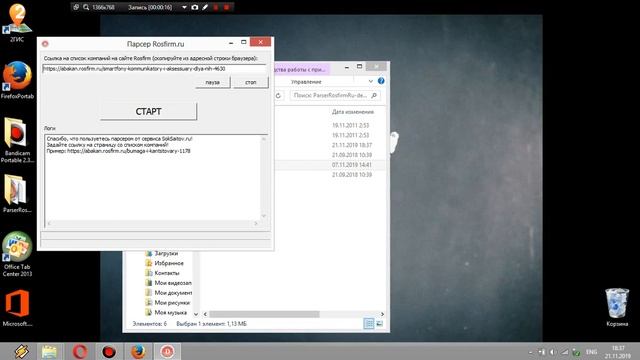The width and height of the screenshot is (640, 360).
Task: Open the FirefoxPortable desktop icon
Action: [x=17, y=80]
